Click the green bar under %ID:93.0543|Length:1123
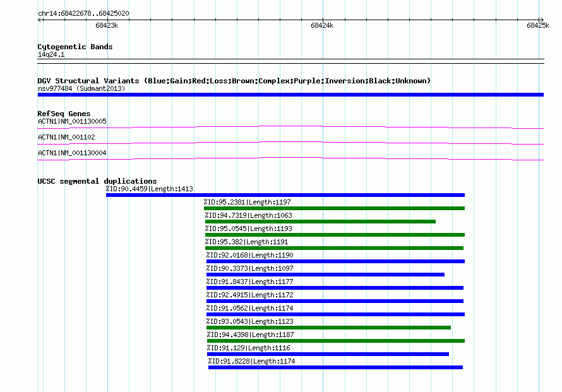The image size is (562, 392). 328,328
